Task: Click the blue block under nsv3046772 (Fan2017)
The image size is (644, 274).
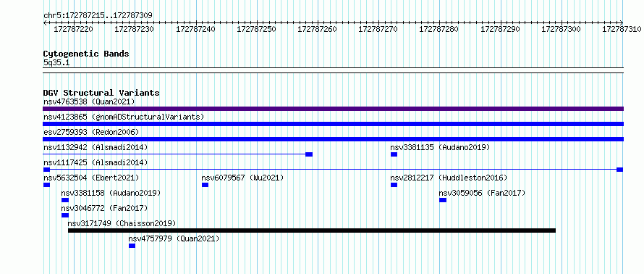Action: click(65, 215)
